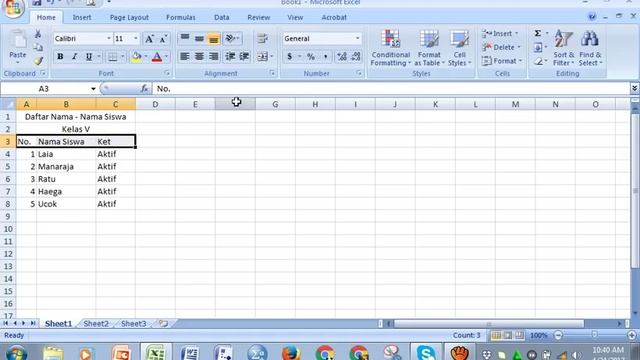Open Skype from the taskbar

click(426, 353)
